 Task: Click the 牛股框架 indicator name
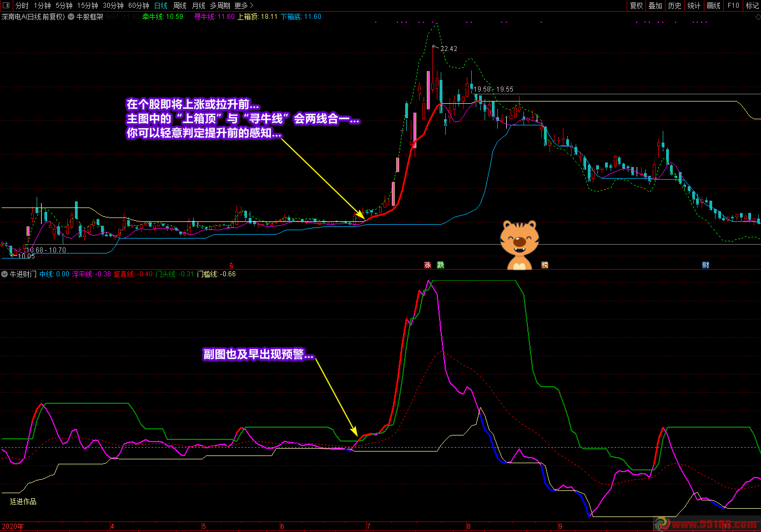coord(90,17)
